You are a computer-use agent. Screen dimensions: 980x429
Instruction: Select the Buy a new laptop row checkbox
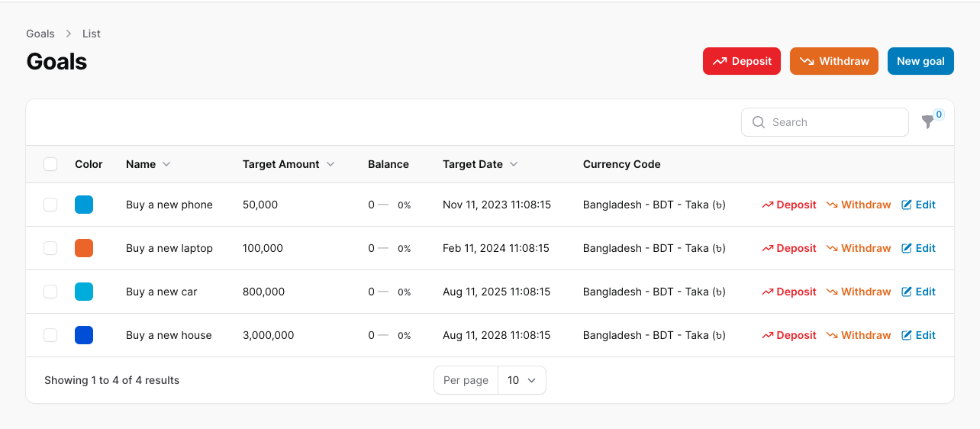(50, 248)
